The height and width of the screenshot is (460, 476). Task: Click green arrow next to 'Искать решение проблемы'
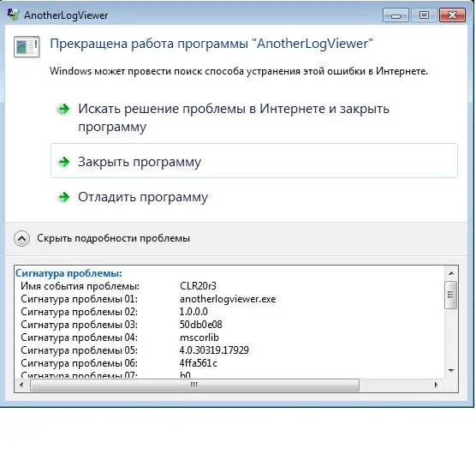[63, 109]
